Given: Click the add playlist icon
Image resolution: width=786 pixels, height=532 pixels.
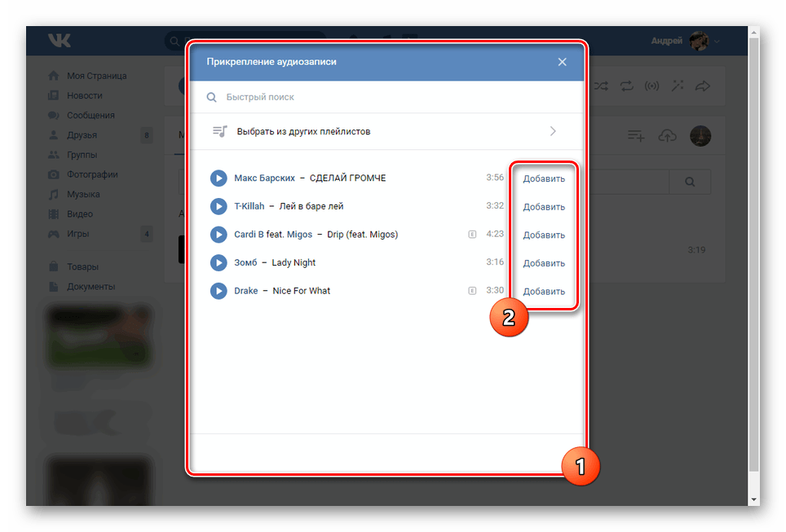Looking at the screenshot, I should (636, 136).
